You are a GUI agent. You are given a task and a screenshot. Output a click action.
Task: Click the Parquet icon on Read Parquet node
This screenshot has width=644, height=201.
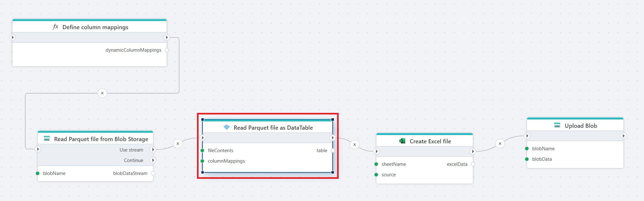point(227,127)
